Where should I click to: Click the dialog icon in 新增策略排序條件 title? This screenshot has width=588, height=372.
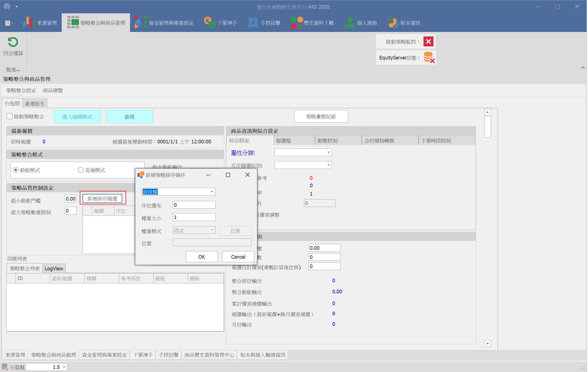click(141, 175)
